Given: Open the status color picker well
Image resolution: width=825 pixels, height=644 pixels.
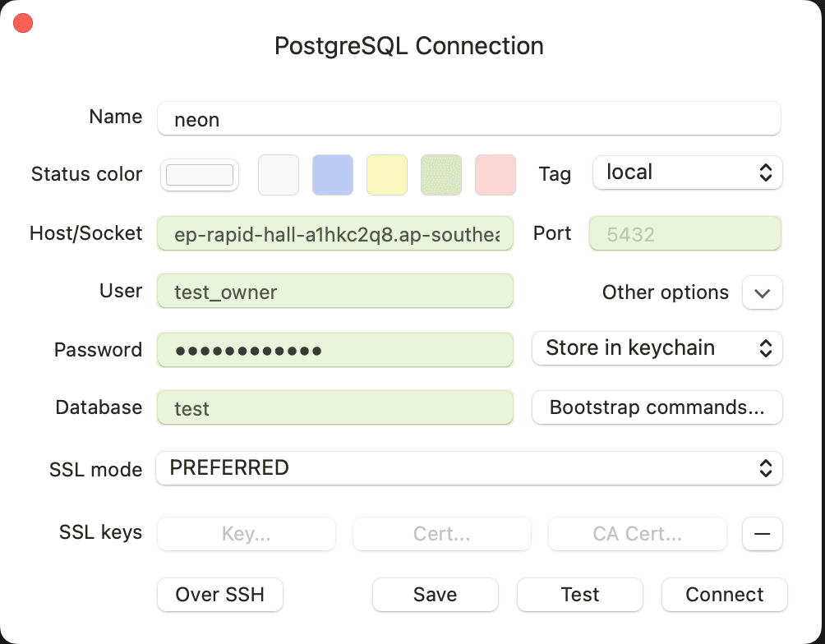Looking at the screenshot, I should point(200,175).
